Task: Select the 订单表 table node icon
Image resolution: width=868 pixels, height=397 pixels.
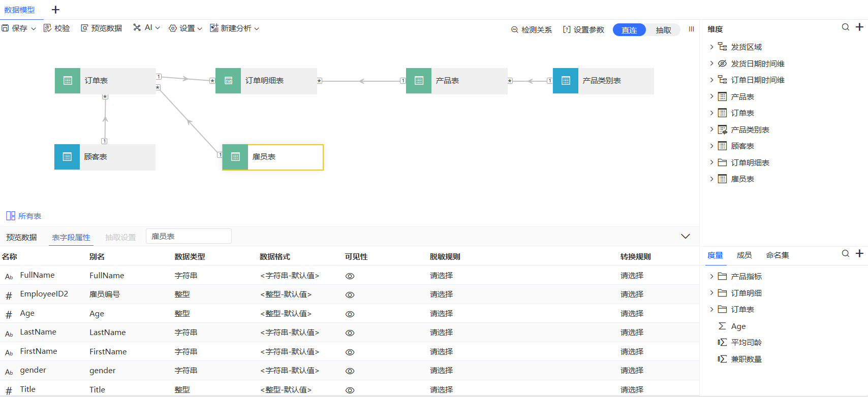Action: (x=68, y=81)
